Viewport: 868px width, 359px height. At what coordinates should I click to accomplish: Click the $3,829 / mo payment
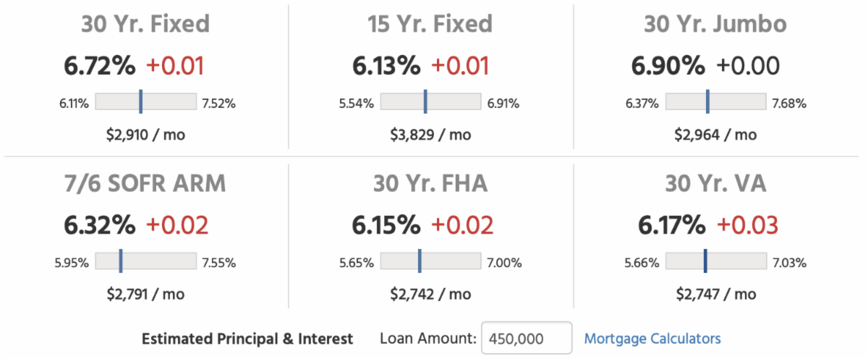tap(430, 134)
